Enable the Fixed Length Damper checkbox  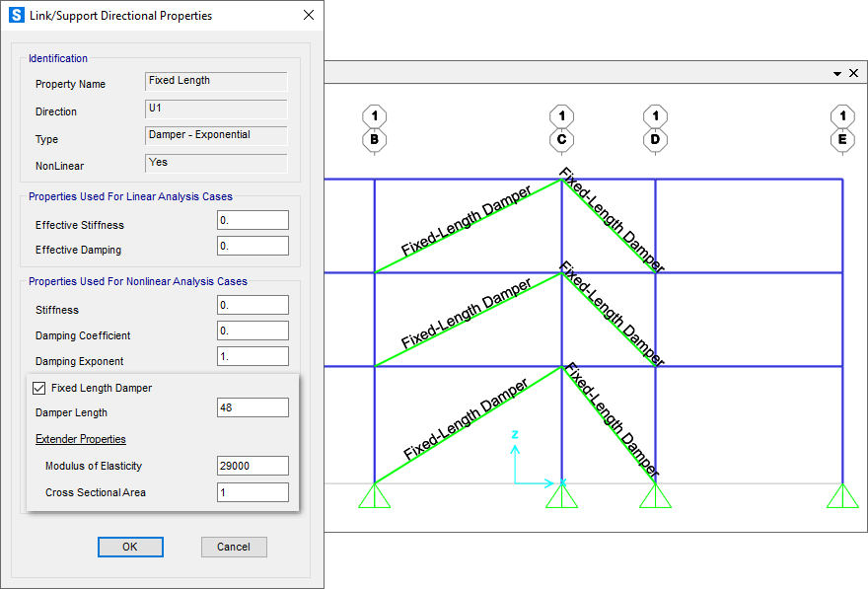click(x=38, y=388)
